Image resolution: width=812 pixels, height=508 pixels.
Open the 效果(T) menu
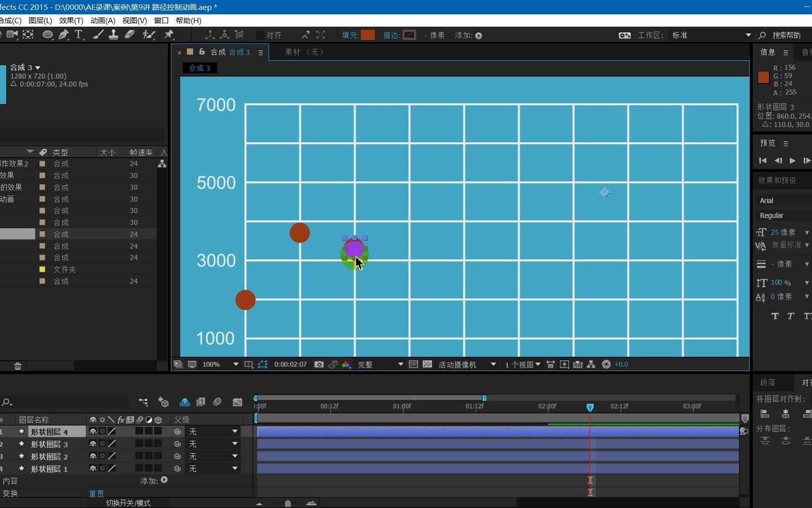click(x=71, y=20)
